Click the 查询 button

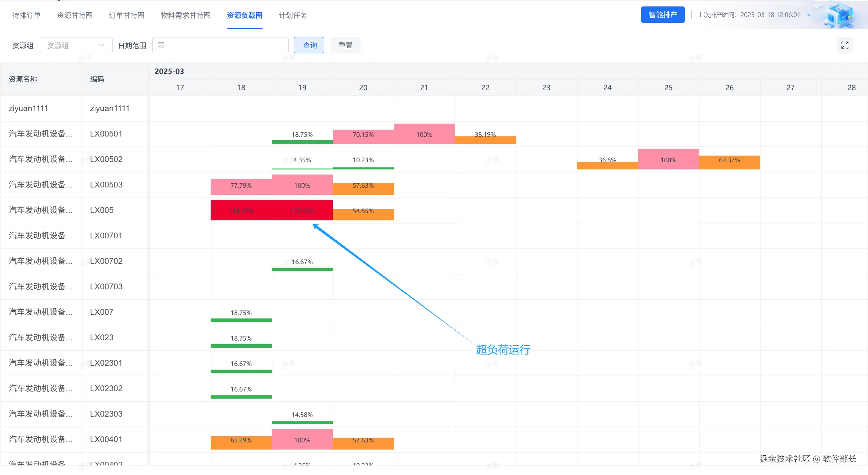pyautogui.click(x=309, y=45)
